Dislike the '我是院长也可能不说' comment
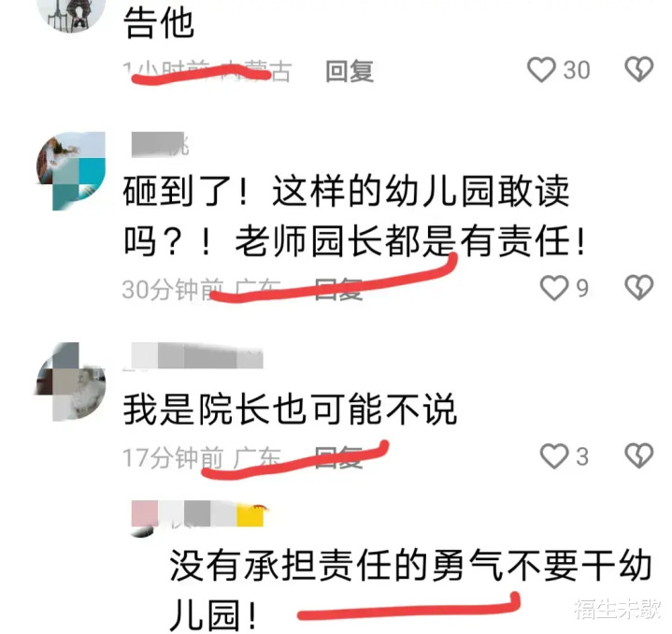The image size is (672, 634). [x=639, y=455]
